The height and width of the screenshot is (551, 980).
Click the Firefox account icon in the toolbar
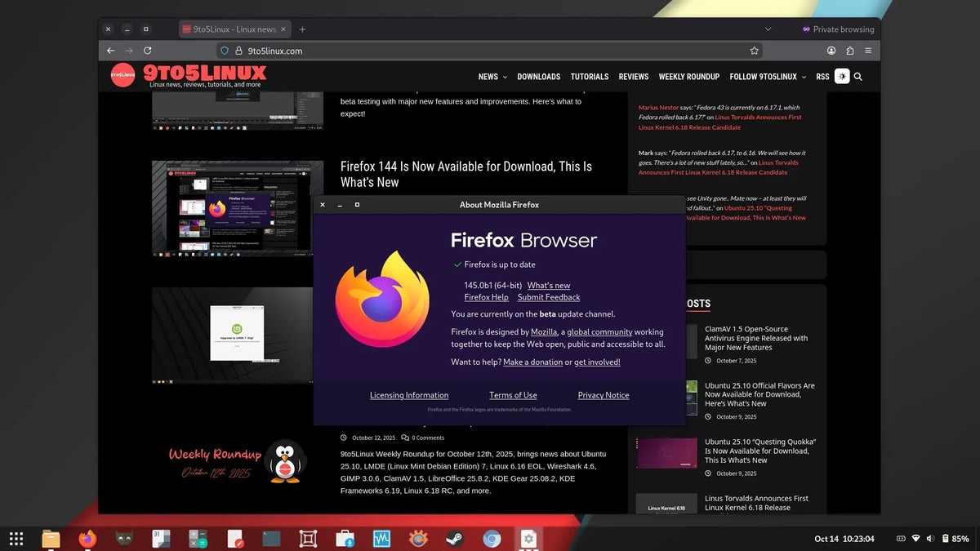point(831,50)
